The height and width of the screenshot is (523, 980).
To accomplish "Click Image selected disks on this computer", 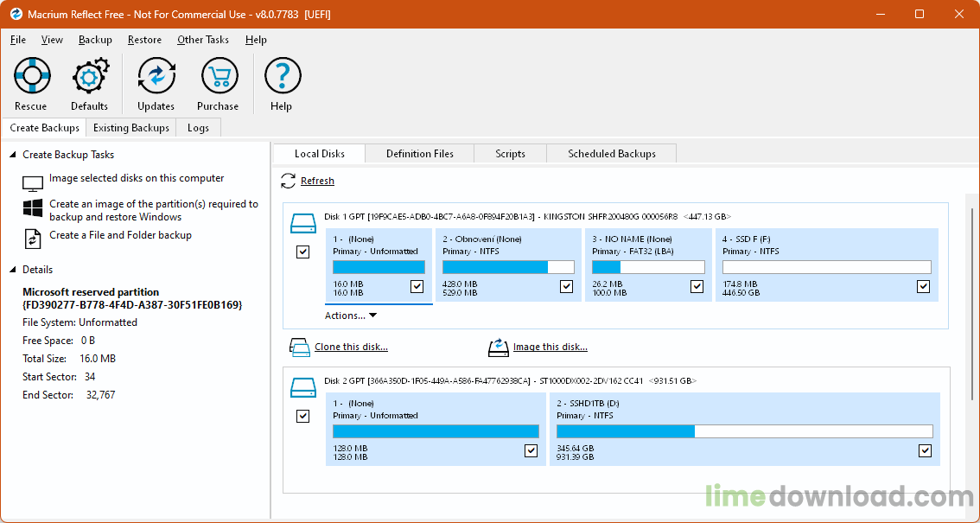I will [x=137, y=179].
